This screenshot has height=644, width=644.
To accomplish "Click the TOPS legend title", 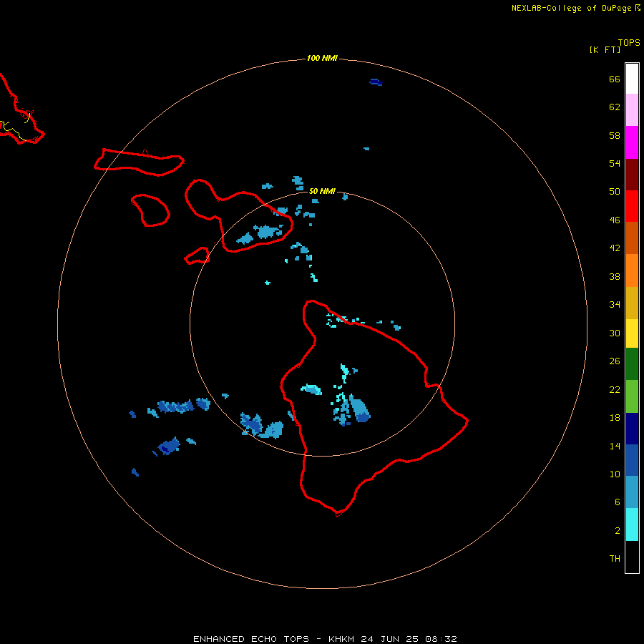I will (x=629, y=43).
